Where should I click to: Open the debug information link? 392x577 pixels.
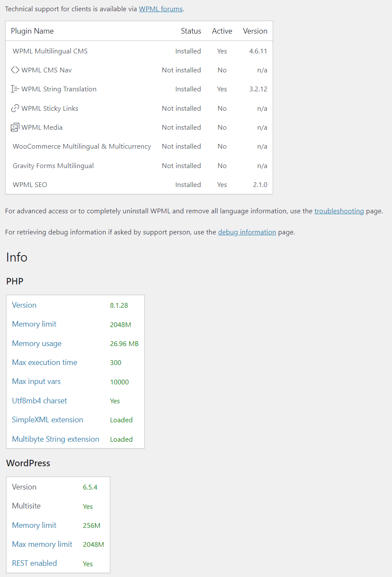point(247,232)
